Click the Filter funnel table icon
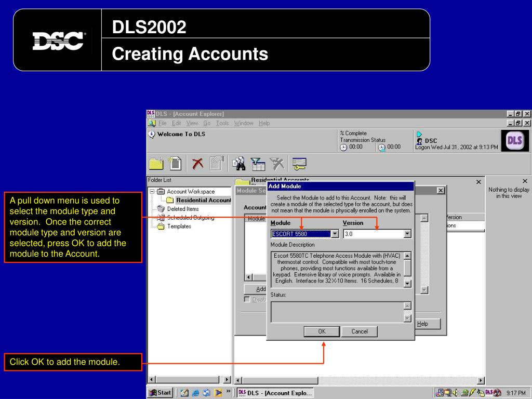532x399 pixels. [258, 164]
